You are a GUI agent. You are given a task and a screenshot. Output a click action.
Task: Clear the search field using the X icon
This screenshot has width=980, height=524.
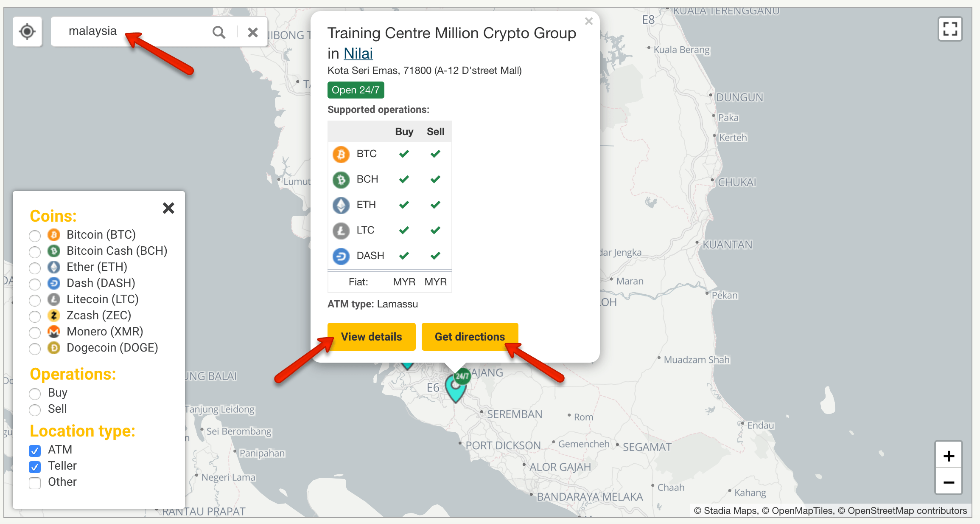pos(253,32)
